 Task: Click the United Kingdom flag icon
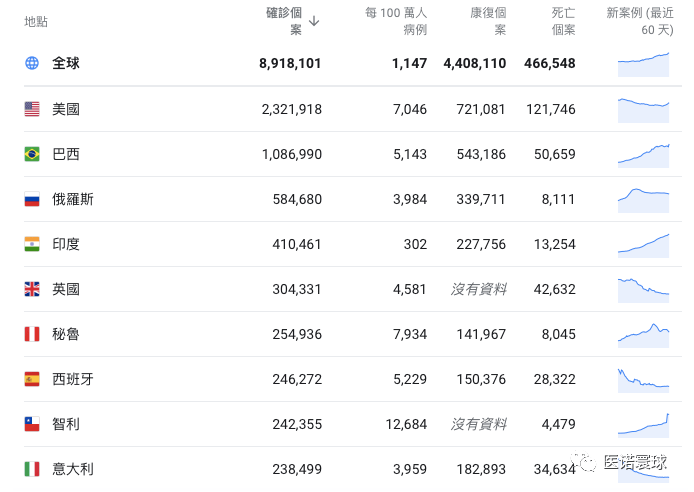32,289
